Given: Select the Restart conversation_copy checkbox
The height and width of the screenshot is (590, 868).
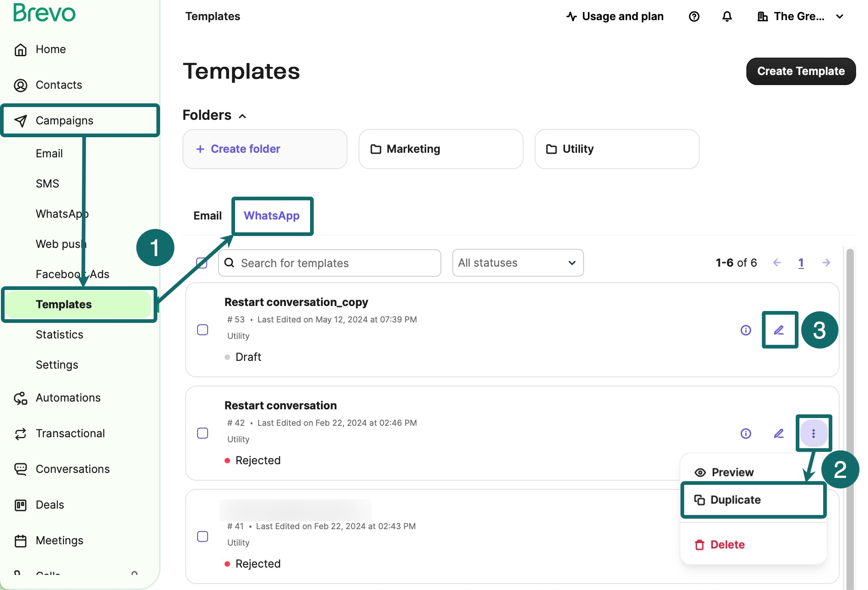Looking at the screenshot, I should [202, 329].
